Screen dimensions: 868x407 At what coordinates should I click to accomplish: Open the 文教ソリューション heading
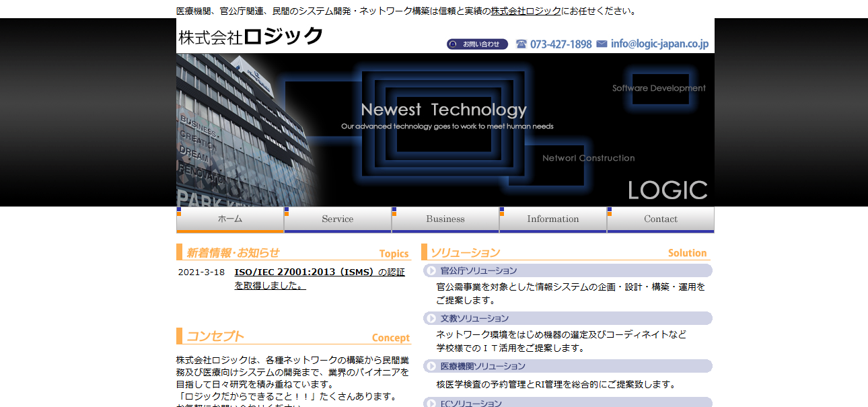tap(568, 318)
